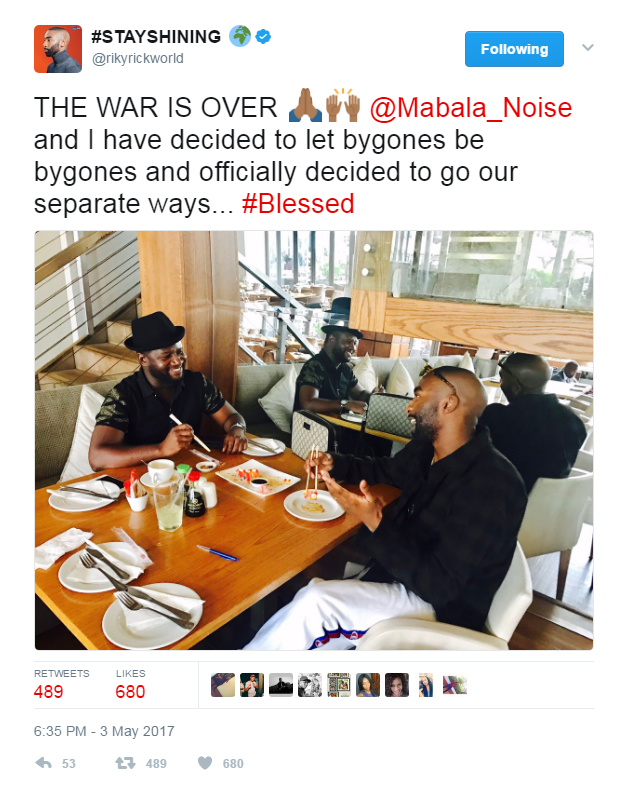Click the #STAYSHINING display name

tap(156, 36)
